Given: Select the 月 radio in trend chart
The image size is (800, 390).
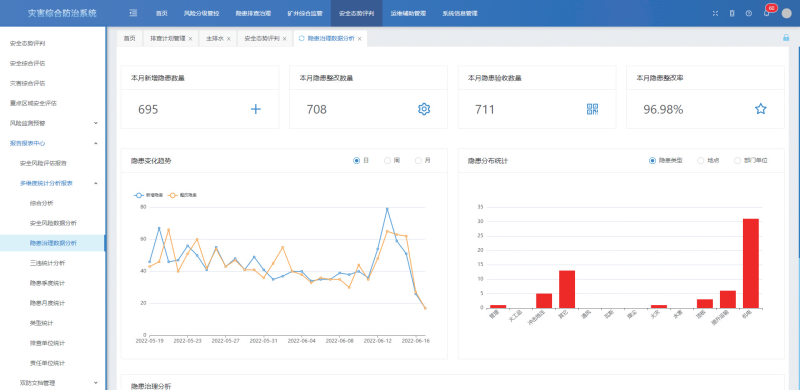Looking at the screenshot, I should pyautogui.click(x=418, y=161).
